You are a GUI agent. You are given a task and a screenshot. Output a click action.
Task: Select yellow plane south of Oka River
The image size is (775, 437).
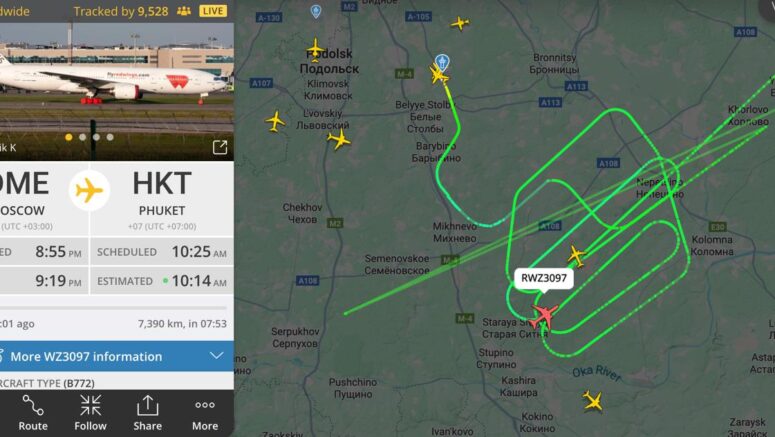593,400
